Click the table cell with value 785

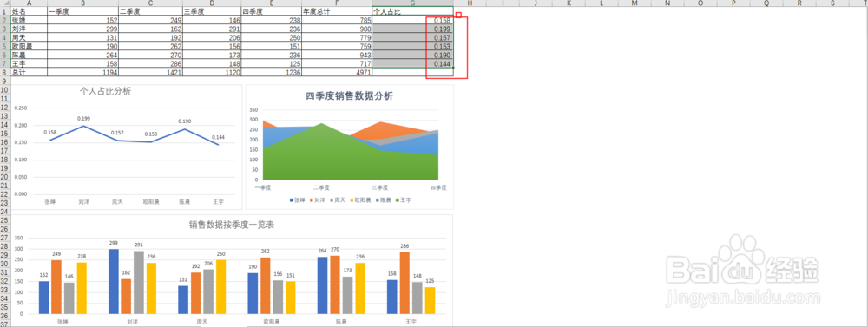click(x=337, y=20)
